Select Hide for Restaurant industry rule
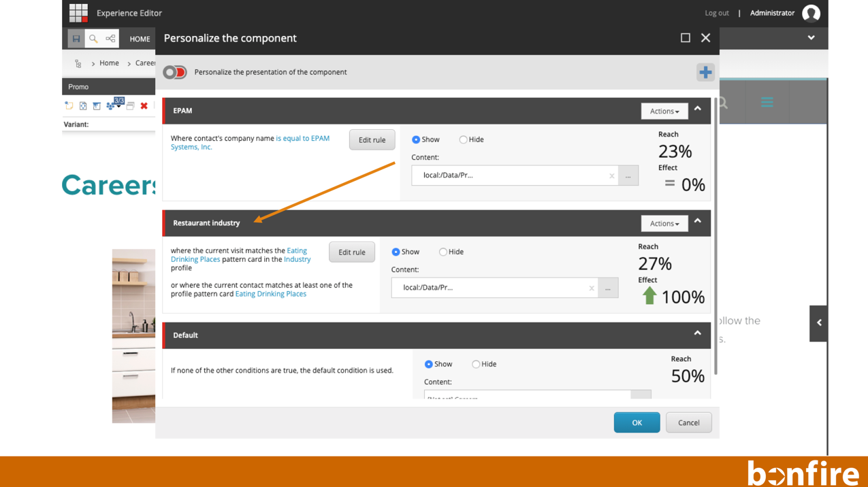The height and width of the screenshot is (487, 868). click(443, 252)
